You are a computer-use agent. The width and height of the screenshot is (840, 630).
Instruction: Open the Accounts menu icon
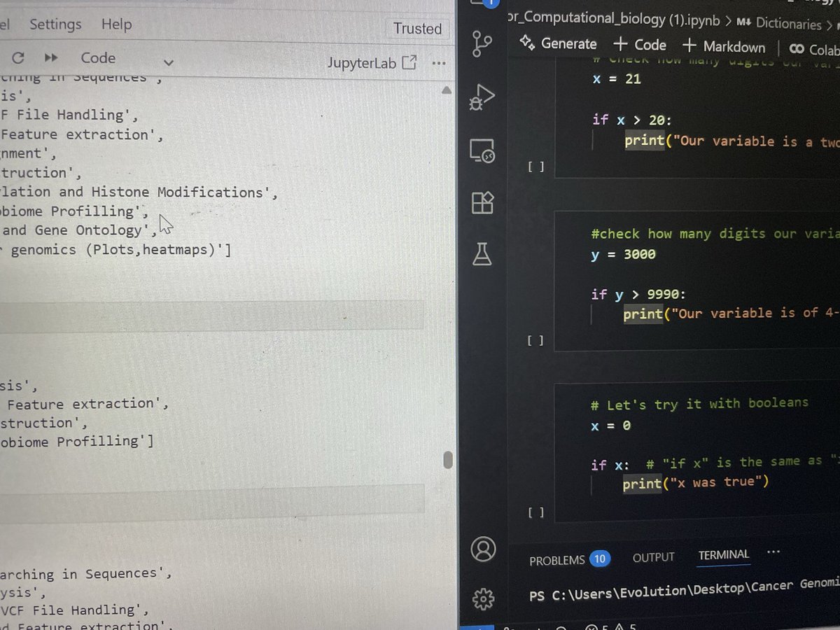pyautogui.click(x=483, y=550)
